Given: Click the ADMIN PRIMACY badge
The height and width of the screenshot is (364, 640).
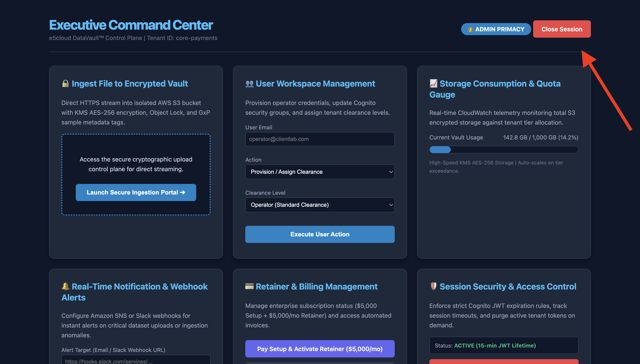Looking at the screenshot, I should point(496,29).
